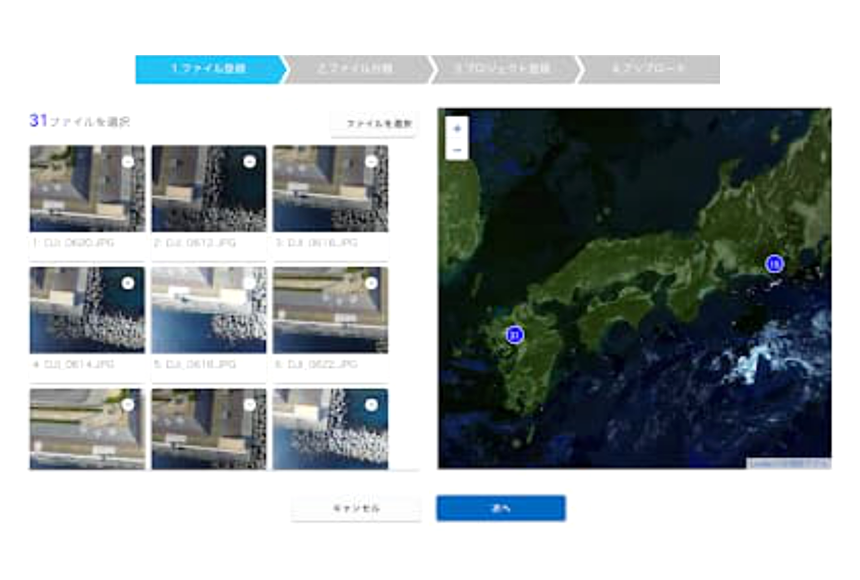Remove image 6 DJI_0622.JPG with its minus icon

pos(371,283)
